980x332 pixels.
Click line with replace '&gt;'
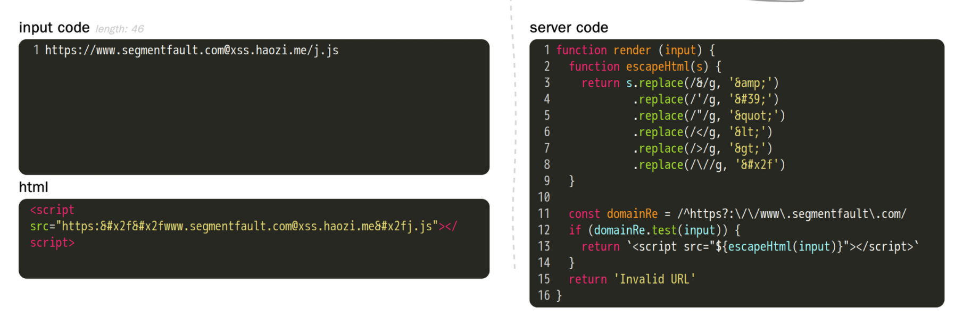pyautogui.click(x=702, y=148)
